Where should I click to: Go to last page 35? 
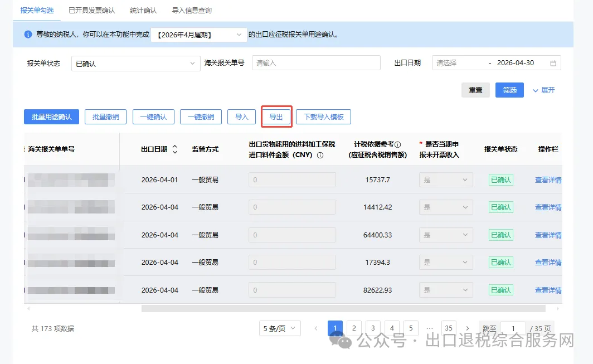pyautogui.click(x=449, y=328)
